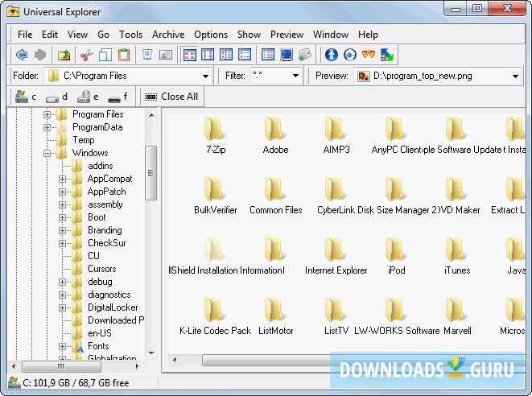Screen dimensions: 532x396
Task: Select the Adobe folder
Action: click(x=275, y=135)
